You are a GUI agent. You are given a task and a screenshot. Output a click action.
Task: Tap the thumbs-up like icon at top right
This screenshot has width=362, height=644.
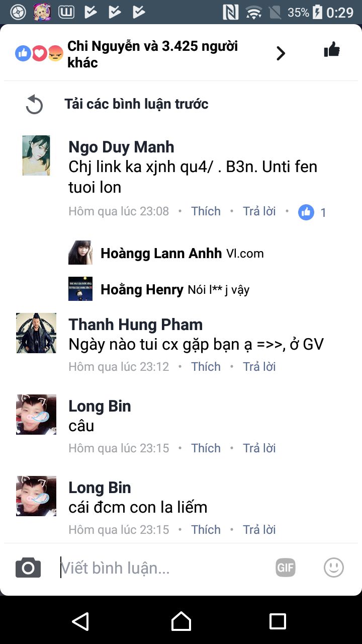click(x=332, y=49)
